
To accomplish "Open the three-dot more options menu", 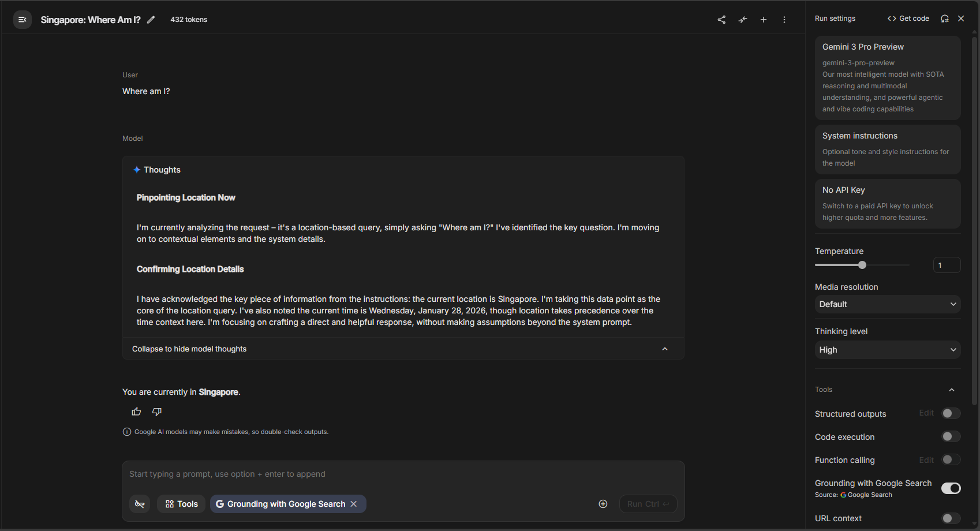I will 784,20.
